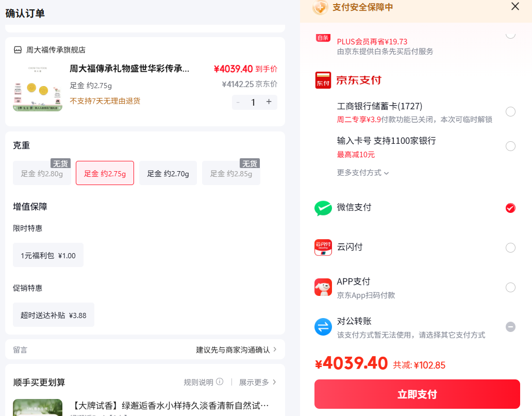The height and width of the screenshot is (416, 532).
Task: Open the 绿邂逅香水小样 product title
Action: [171, 405]
